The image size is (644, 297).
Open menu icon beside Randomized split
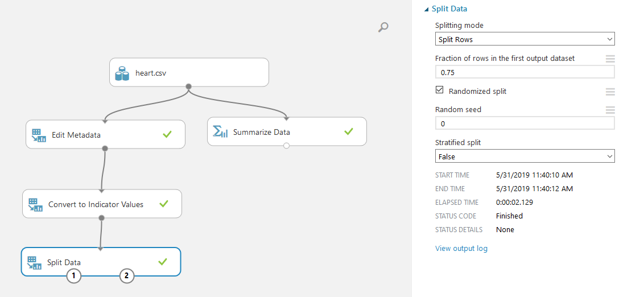610,92
